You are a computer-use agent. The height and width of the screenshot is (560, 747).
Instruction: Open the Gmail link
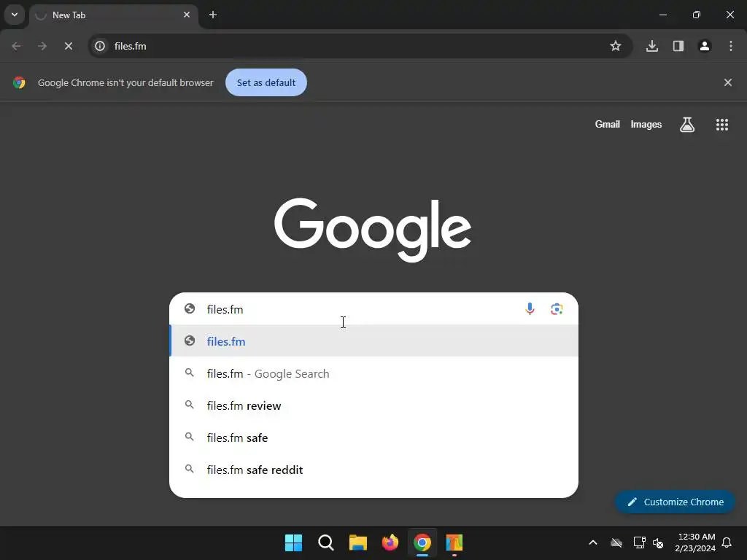coord(608,124)
